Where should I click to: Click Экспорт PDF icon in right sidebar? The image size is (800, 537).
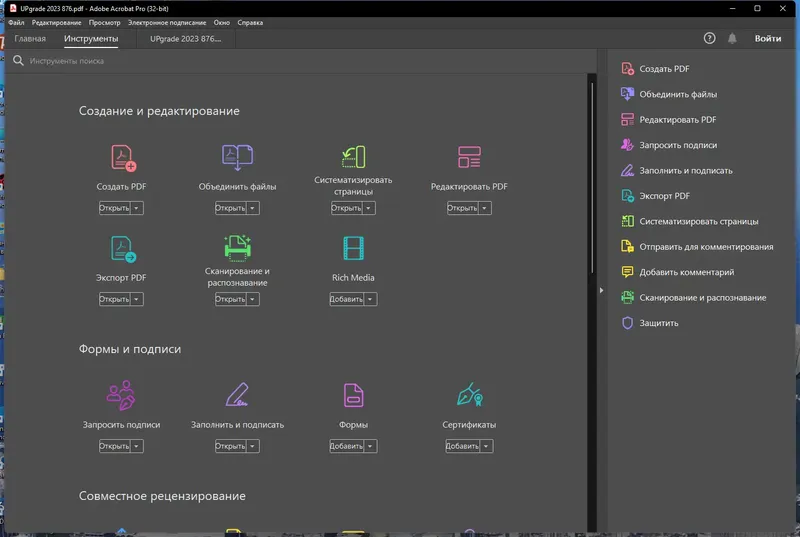(x=628, y=196)
